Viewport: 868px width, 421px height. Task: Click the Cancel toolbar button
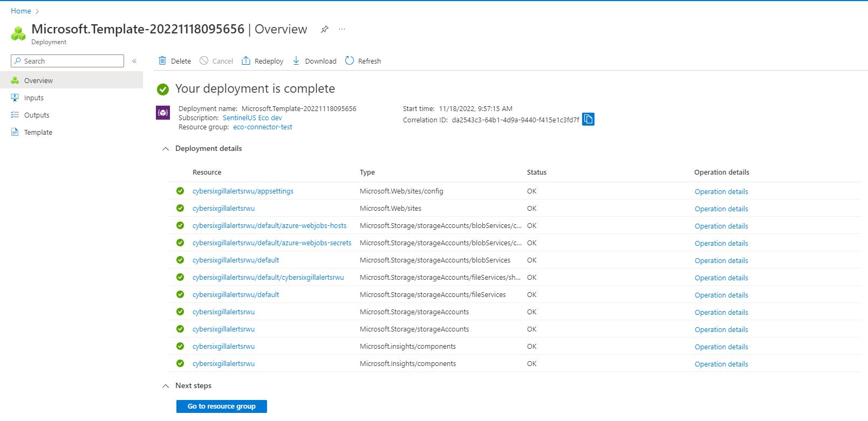(216, 61)
